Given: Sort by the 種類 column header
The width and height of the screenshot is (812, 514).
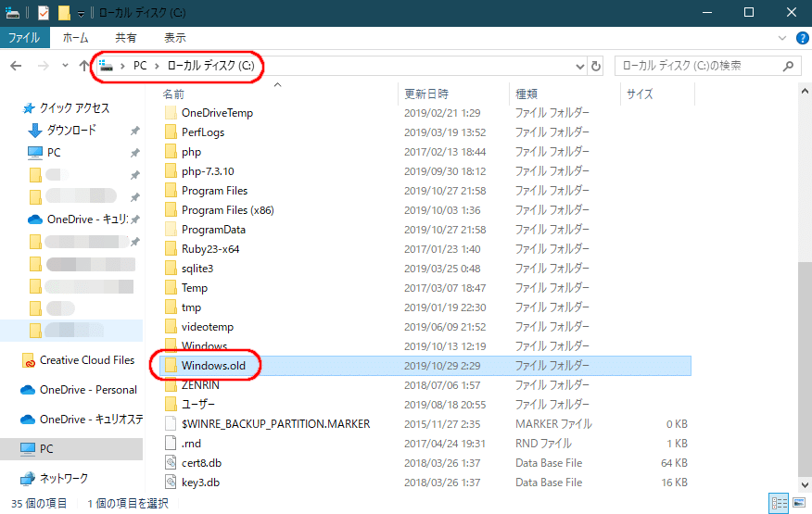Looking at the screenshot, I should coord(527,94).
